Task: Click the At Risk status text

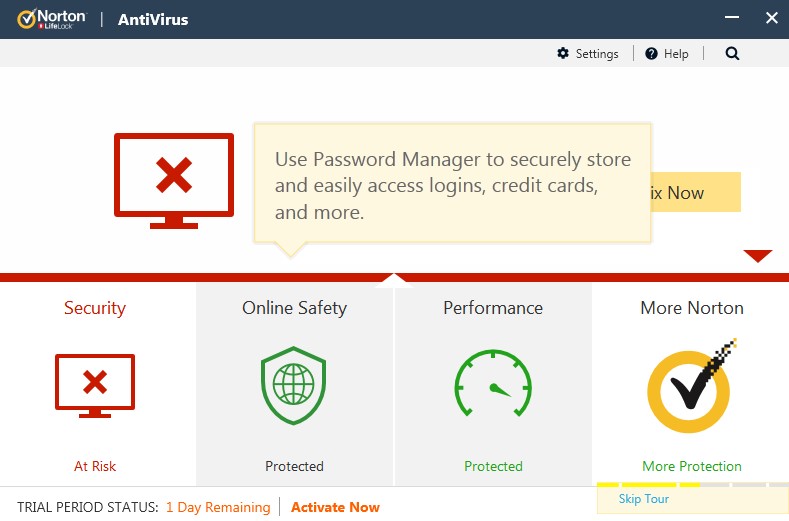Action: (x=95, y=466)
